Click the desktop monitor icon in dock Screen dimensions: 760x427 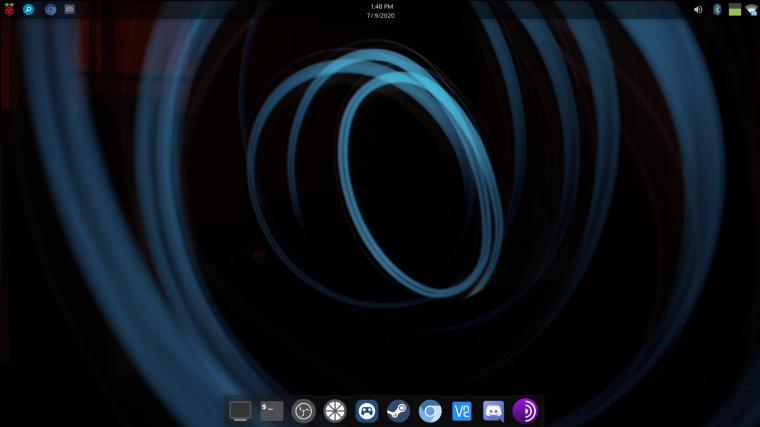240,411
